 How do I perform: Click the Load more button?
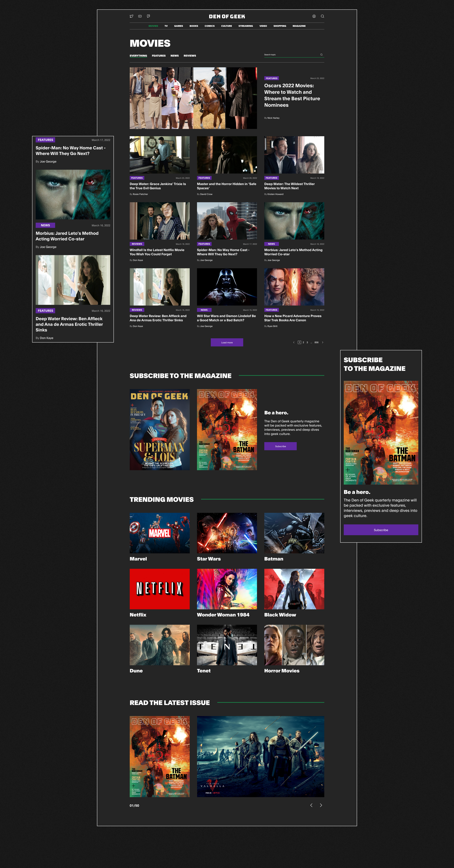(227, 342)
